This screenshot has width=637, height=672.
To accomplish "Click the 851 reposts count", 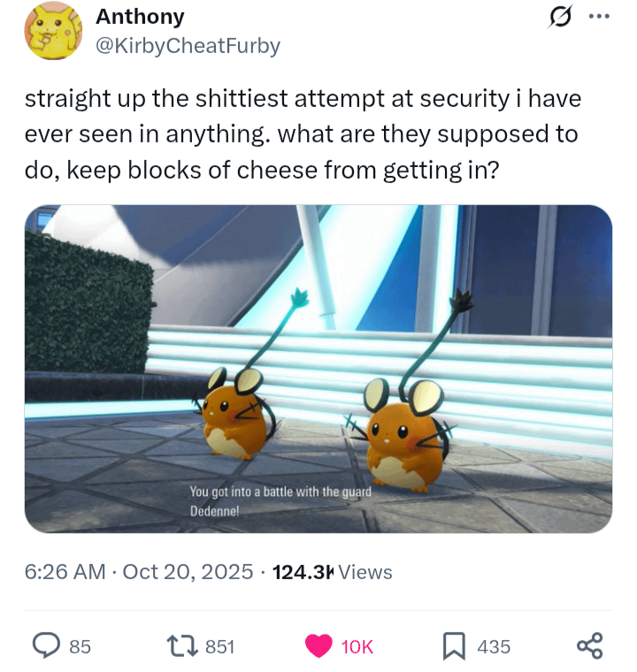I will point(220,646).
